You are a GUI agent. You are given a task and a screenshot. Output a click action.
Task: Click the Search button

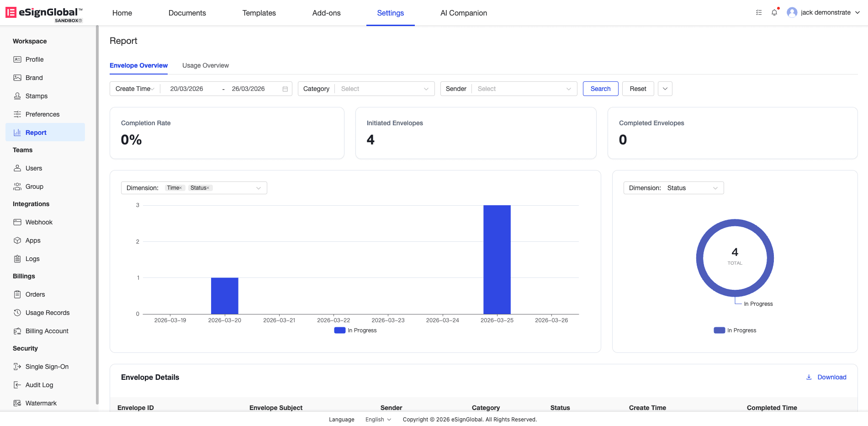(601, 89)
